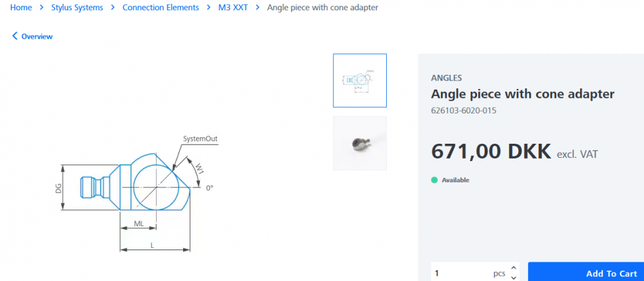Image resolution: width=644 pixels, height=281 pixels.
Task: Show the product photo thumbnail
Action: [360, 143]
